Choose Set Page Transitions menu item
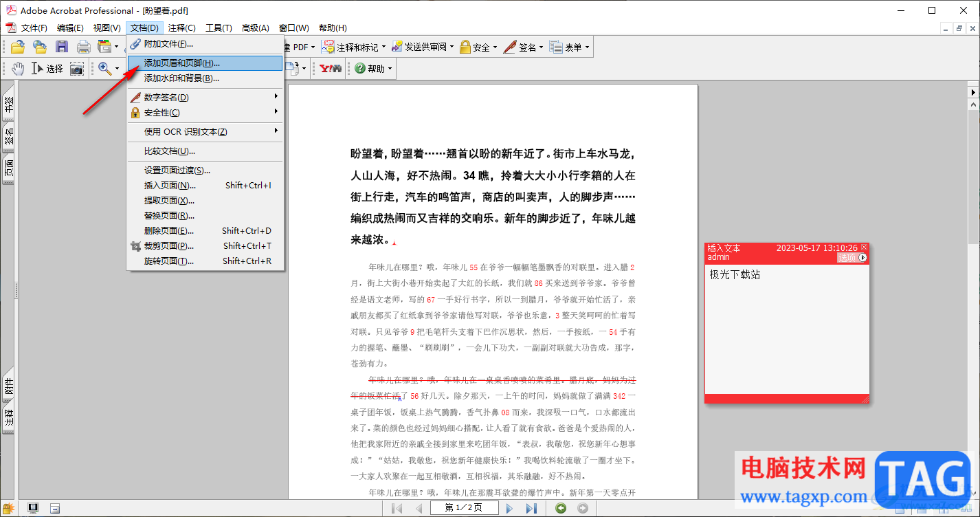The height and width of the screenshot is (517, 980). [x=205, y=170]
